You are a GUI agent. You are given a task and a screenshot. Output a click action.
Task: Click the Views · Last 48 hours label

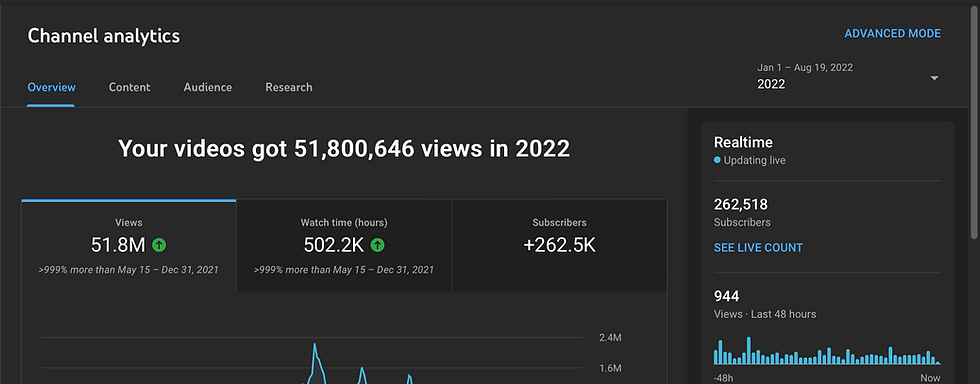coord(765,314)
